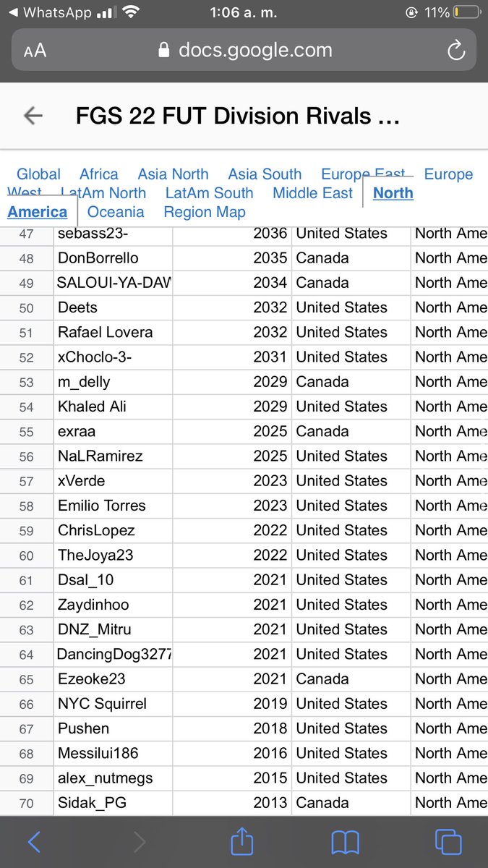The height and width of the screenshot is (868, 488).
Task: Select the alex_nutmegs cell
Action: coord(113,778)
